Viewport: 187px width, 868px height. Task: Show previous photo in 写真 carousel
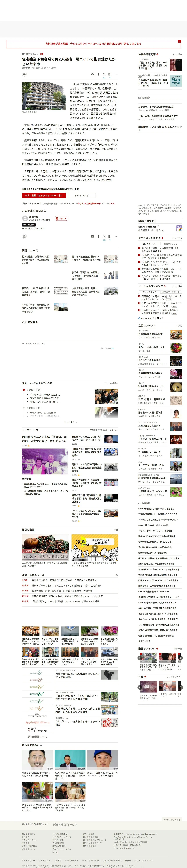[140, 687]
